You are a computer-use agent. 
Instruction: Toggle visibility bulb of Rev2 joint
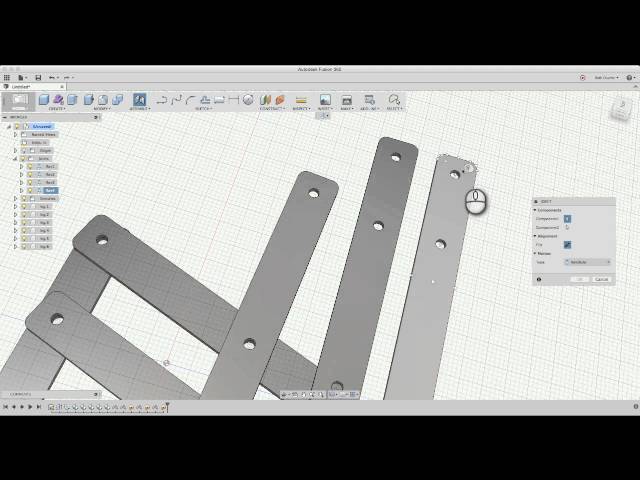[x=30, y=175]
